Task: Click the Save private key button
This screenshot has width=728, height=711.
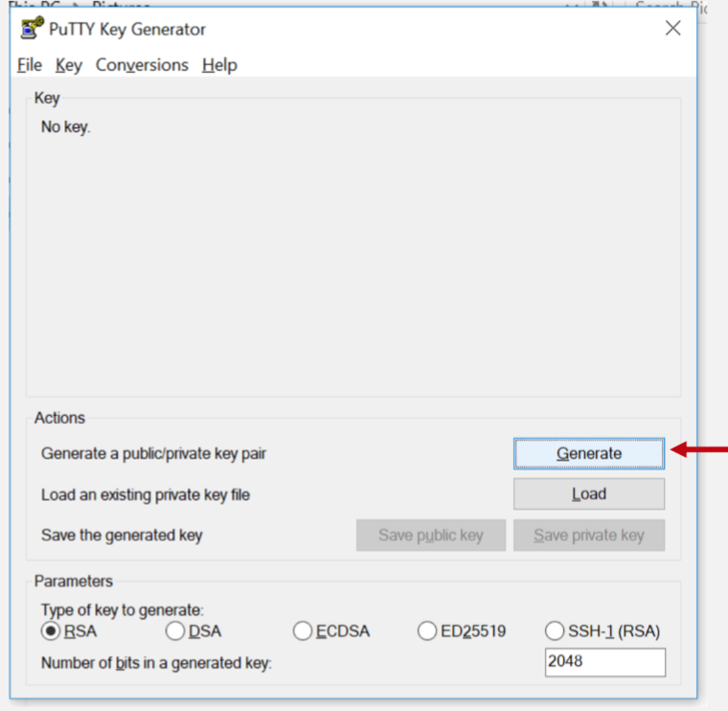Action: click(x=588, y=536)
